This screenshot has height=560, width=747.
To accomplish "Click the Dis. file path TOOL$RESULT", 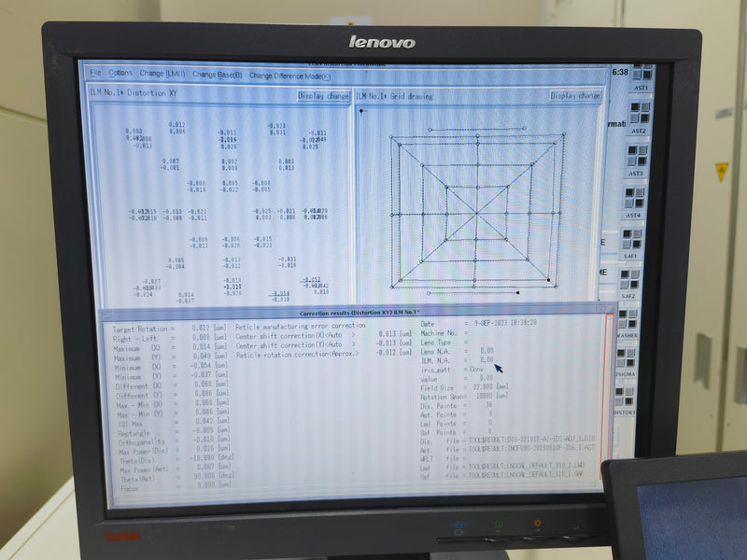I will [x=532, y=439].
